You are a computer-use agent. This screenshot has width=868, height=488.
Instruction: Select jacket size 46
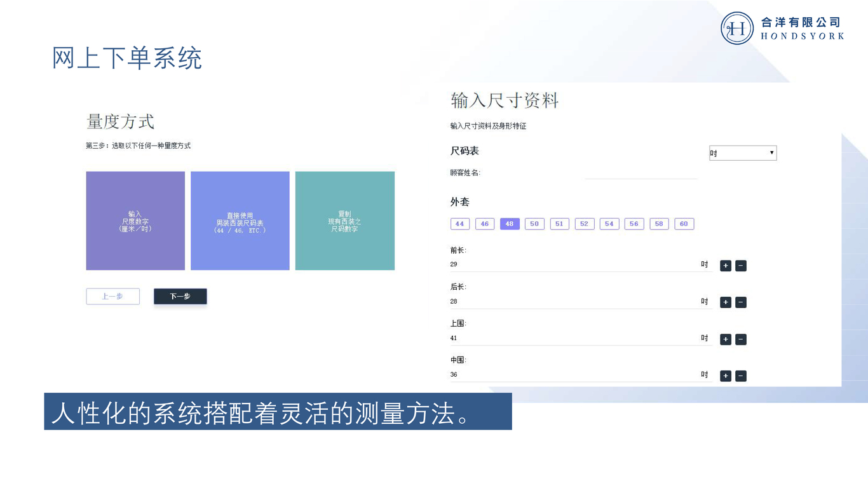click(x=485, y=224)
